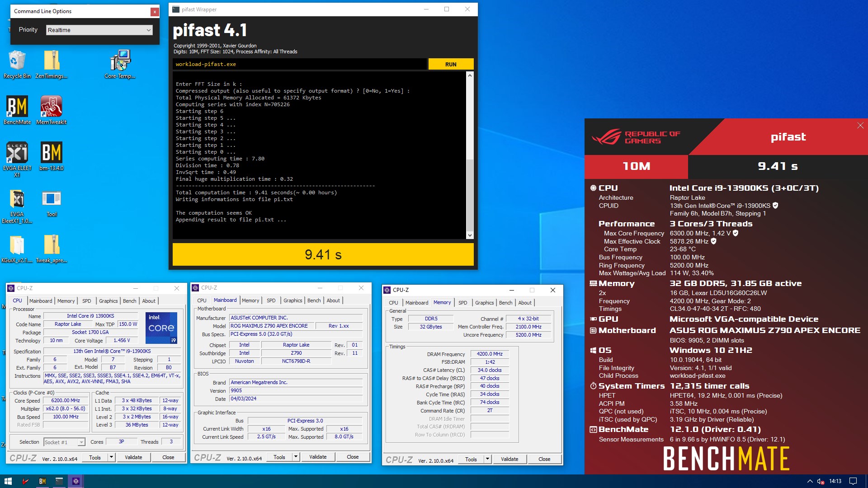
Task: Click Validate in the Memory CPU-Z window
Action: tap(509, 459)
